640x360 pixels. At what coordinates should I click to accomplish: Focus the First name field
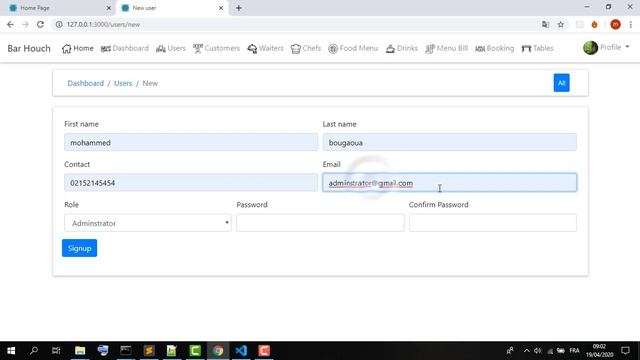(191, 142)
